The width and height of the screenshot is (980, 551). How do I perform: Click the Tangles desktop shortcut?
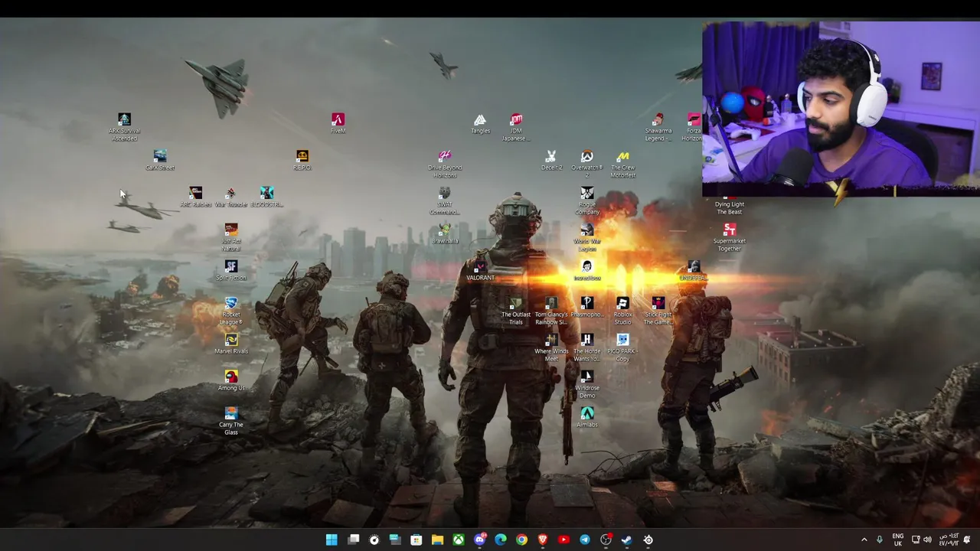point(480,123)
